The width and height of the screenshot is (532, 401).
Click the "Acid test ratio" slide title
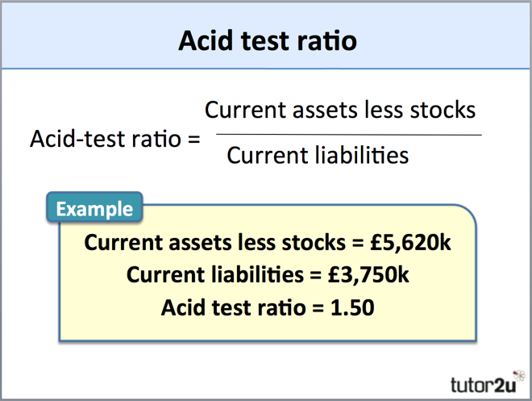coord(267,40)
